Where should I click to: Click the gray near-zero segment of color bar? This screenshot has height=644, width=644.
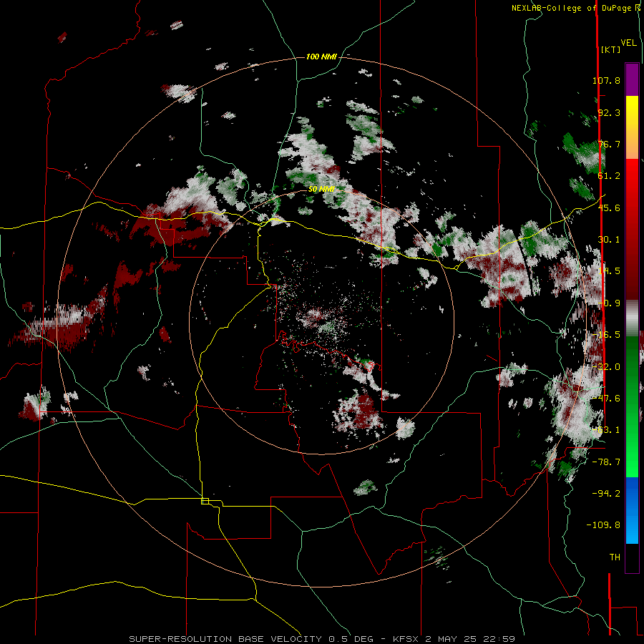(x=632, y=318)
